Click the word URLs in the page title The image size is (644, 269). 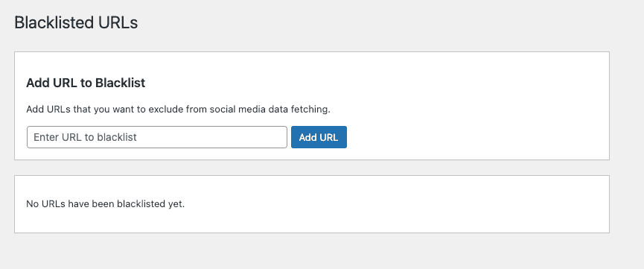coord(118,22)
